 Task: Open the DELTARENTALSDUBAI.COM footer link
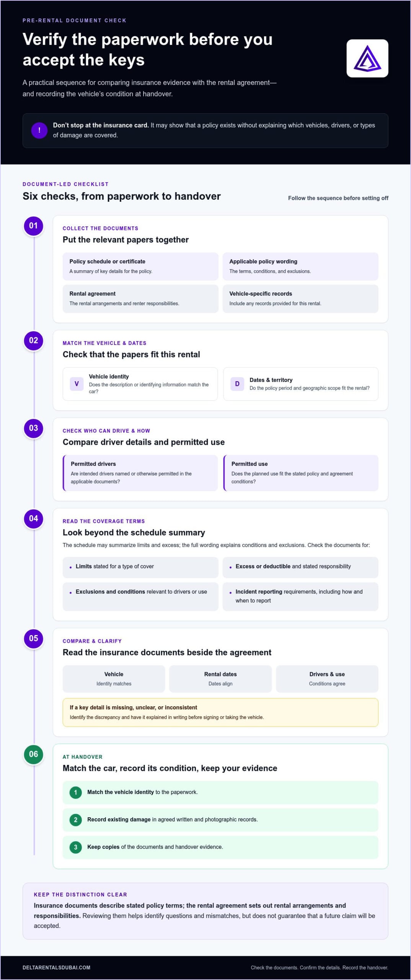[57, 967]
